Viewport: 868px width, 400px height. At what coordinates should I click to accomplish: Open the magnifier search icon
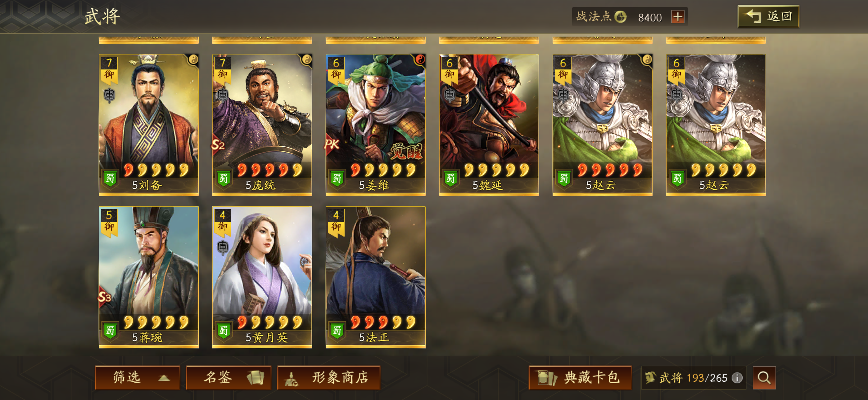[x=764, y=377]
